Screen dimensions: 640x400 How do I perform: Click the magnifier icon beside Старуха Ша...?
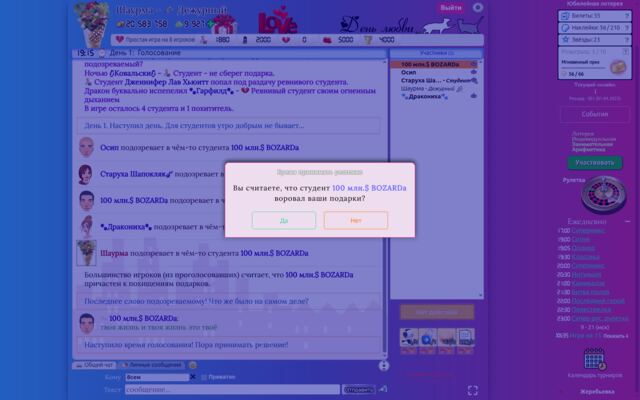[x=474, y=81]
